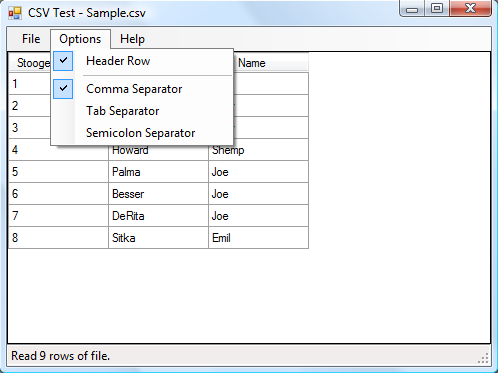Select Joe cell in Besser row
This screenshot has width=498, height=373.
click(x=258, y=194)
